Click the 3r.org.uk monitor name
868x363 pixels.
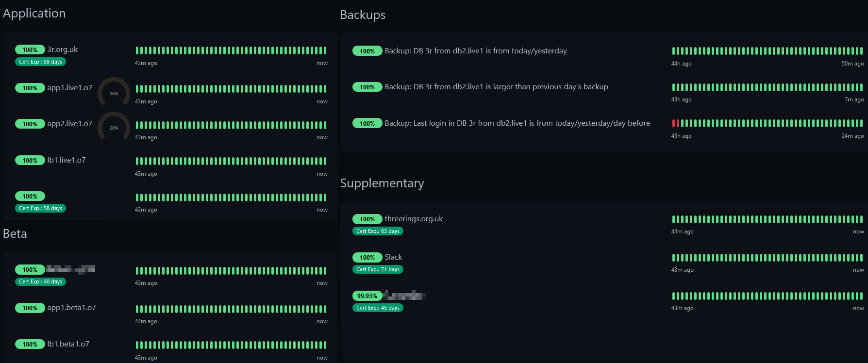(x=62, y=49)
